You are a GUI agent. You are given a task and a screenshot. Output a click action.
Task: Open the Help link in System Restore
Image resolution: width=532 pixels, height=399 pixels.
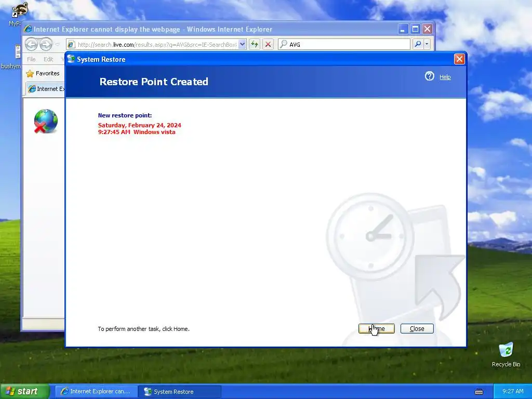pyautogui.click(x=445, y=77)
